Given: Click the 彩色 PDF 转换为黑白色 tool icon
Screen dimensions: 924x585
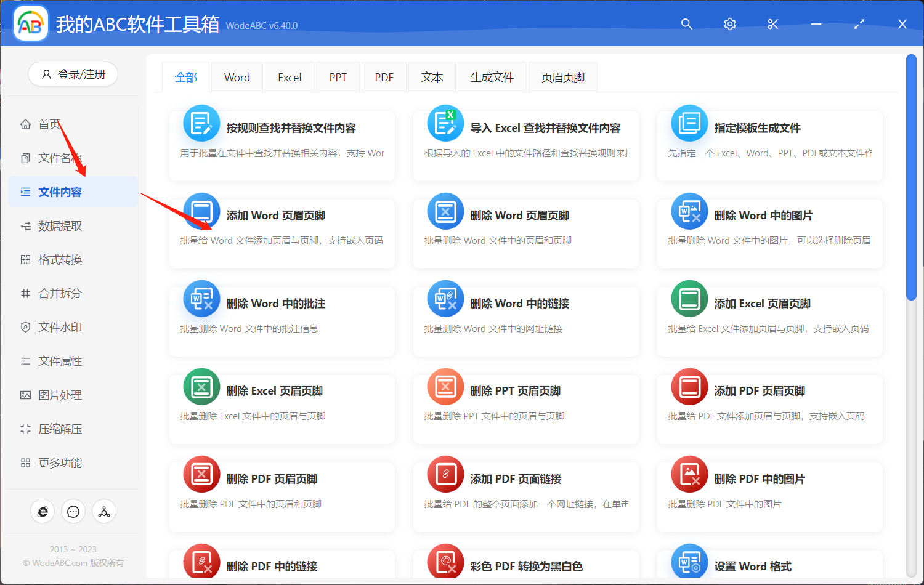Looking at the screenshot, I should [445, 562].
